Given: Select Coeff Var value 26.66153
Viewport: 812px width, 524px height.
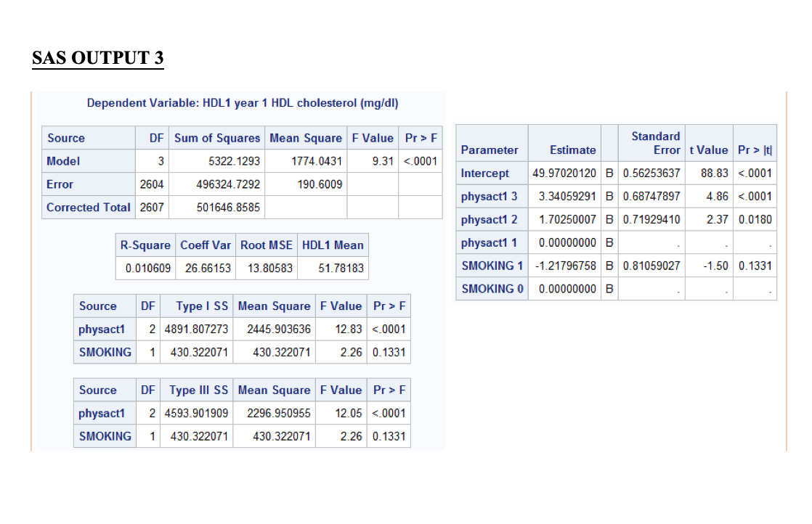Looking at the screenshot, I should (x=208, y=269).
